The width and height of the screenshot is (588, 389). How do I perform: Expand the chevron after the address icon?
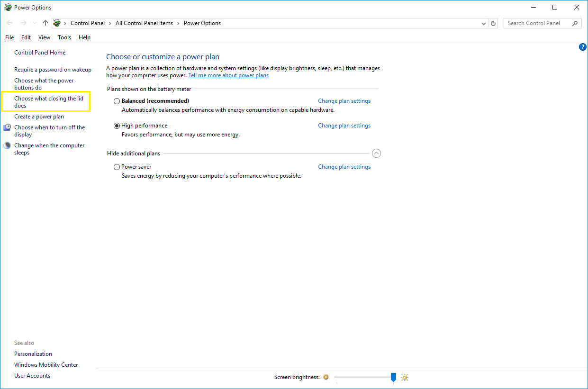[x=65, y=23]
